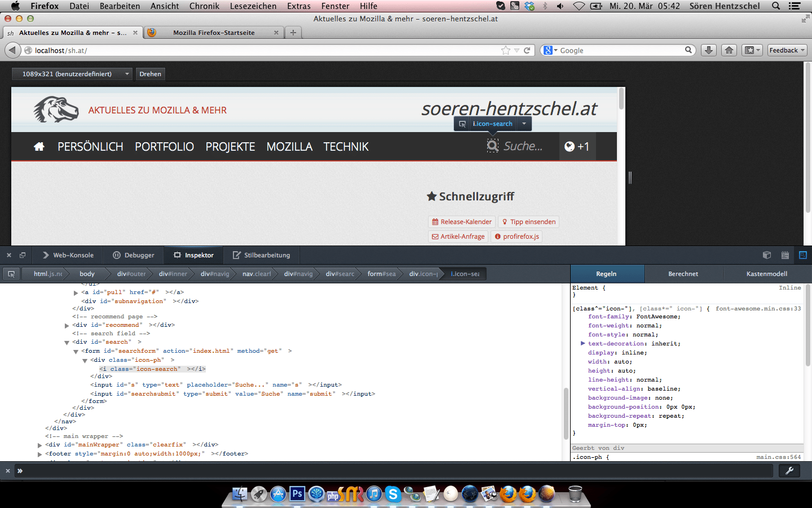Expand the div#recommend node
Screen dimensions: 812x508
coord(67,325)
